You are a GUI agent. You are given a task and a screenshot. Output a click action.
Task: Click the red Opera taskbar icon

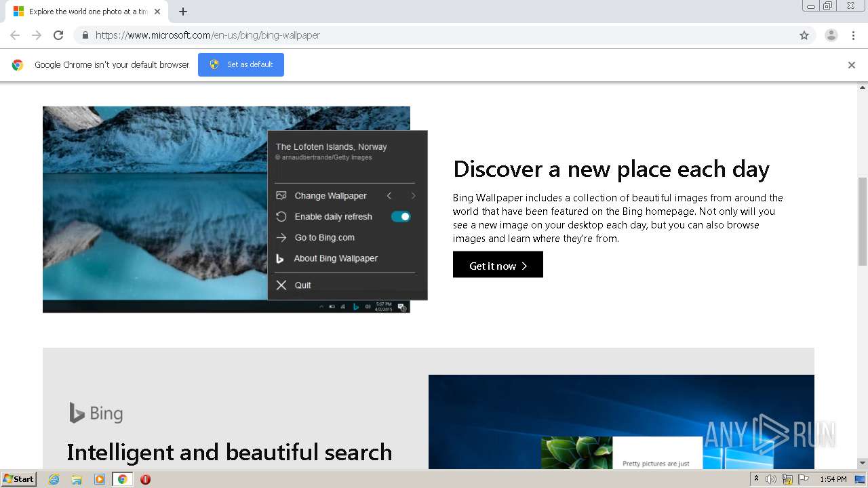145,479
